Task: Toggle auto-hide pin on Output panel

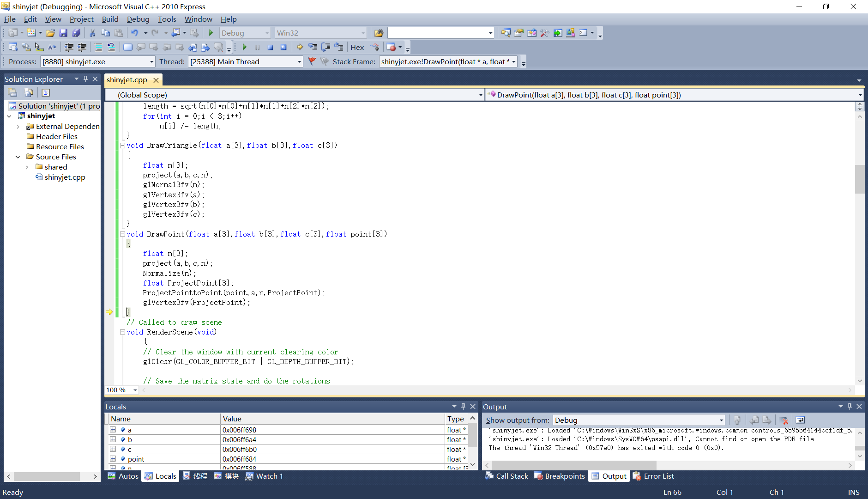Action: 850,407
